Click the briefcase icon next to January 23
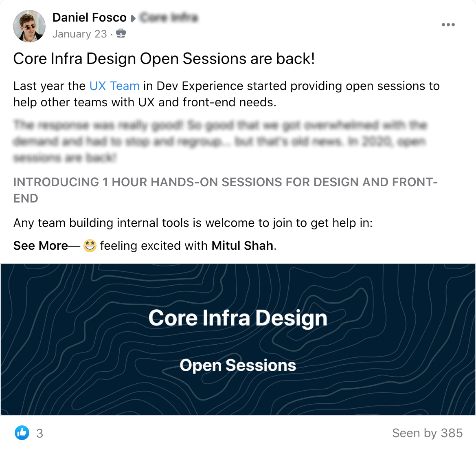The height and width of the screenshot is (449, 476). (121, 34)
